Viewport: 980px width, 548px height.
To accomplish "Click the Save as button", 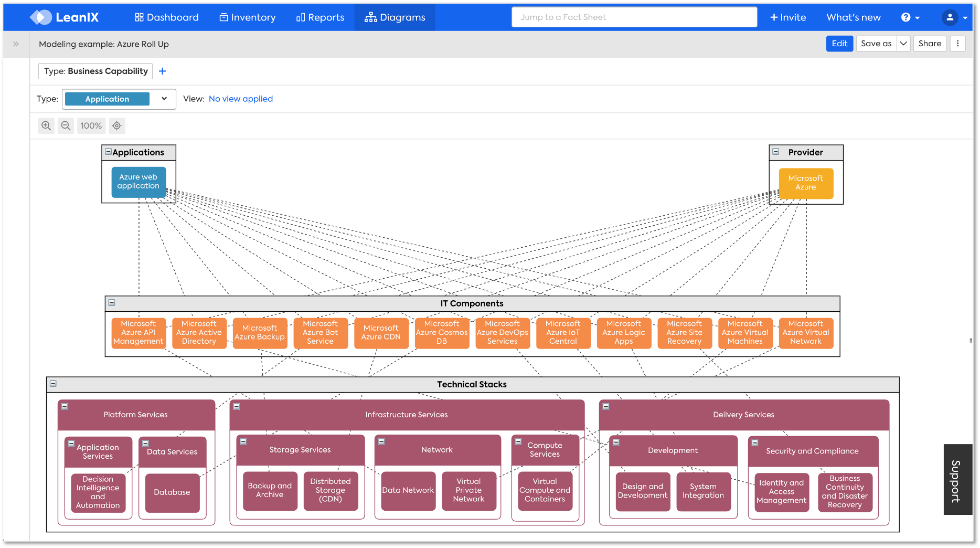I will (x=876, y=44).
